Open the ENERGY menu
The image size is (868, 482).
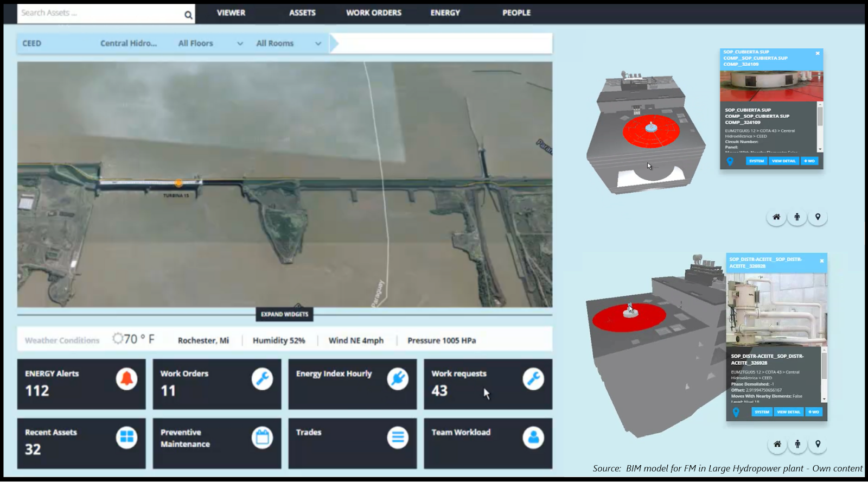[445, 12]
